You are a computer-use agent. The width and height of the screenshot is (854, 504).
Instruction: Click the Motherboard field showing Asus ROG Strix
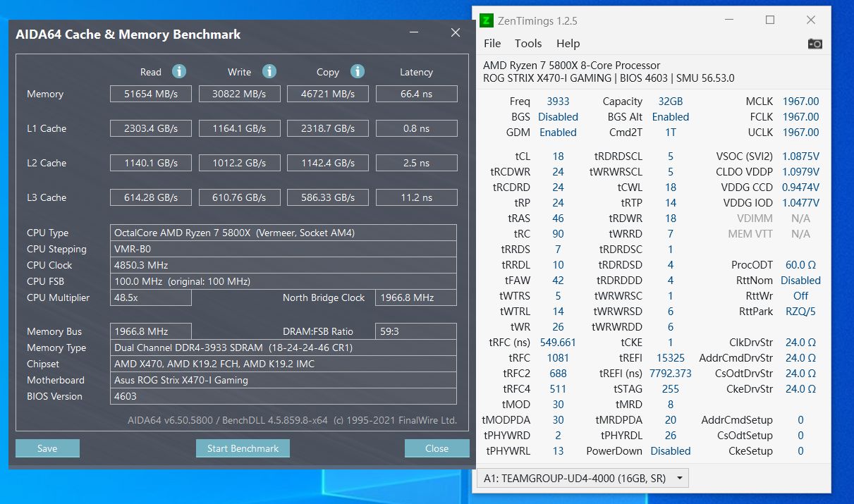tap(285, 380)
